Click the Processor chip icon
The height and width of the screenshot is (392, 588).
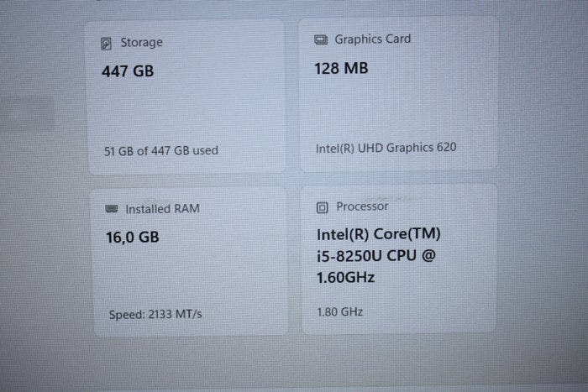coord(322,206)
